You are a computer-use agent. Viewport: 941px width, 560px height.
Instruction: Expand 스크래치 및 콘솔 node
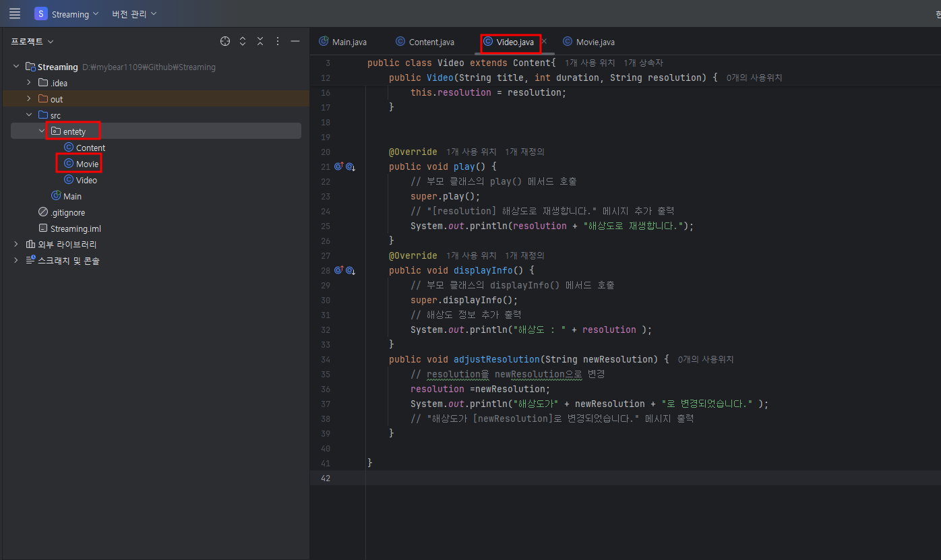click(16, 261)
